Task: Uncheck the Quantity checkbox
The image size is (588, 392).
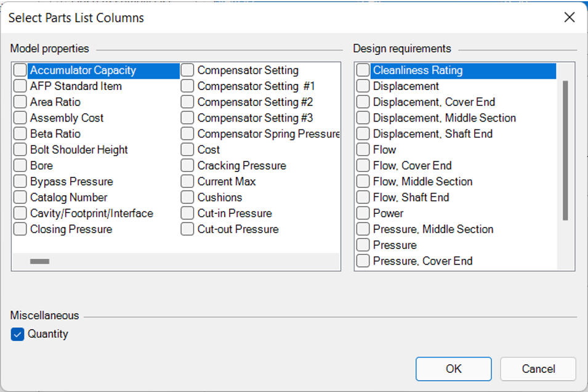Action: pyautogui.click(x=17, y=334)
